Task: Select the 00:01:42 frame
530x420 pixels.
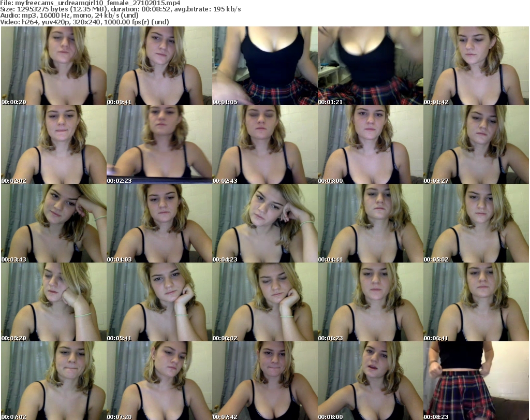Action: click(476, 66)
